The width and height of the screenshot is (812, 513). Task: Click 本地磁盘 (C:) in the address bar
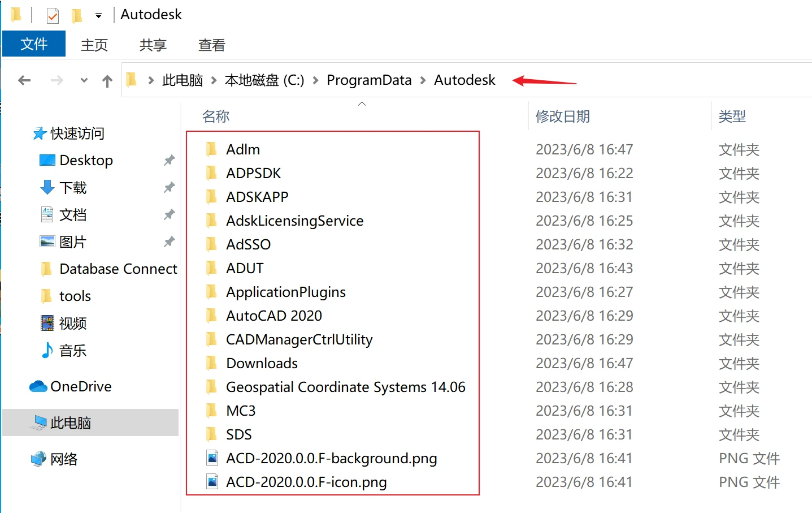[264, 80]
